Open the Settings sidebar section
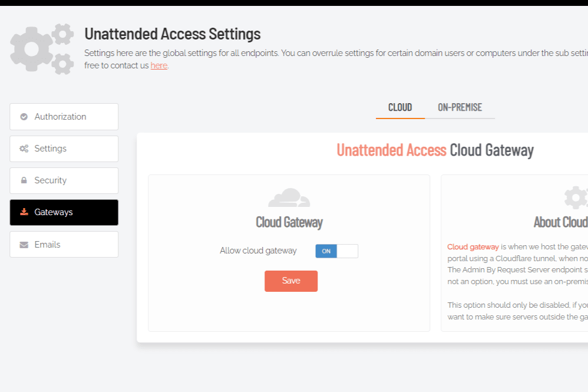The width and height of the screenshot is (588, 392). click(64, 149)
